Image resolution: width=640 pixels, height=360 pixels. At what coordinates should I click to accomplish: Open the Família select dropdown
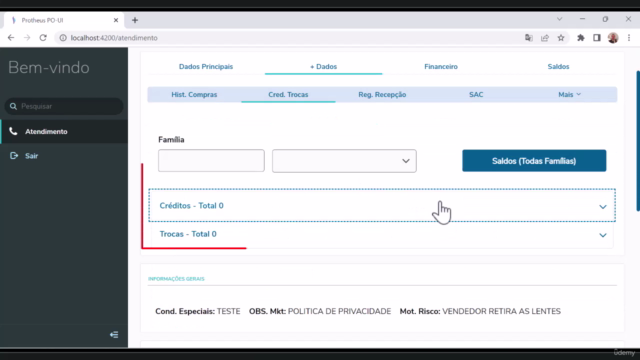tap(344, 161)
